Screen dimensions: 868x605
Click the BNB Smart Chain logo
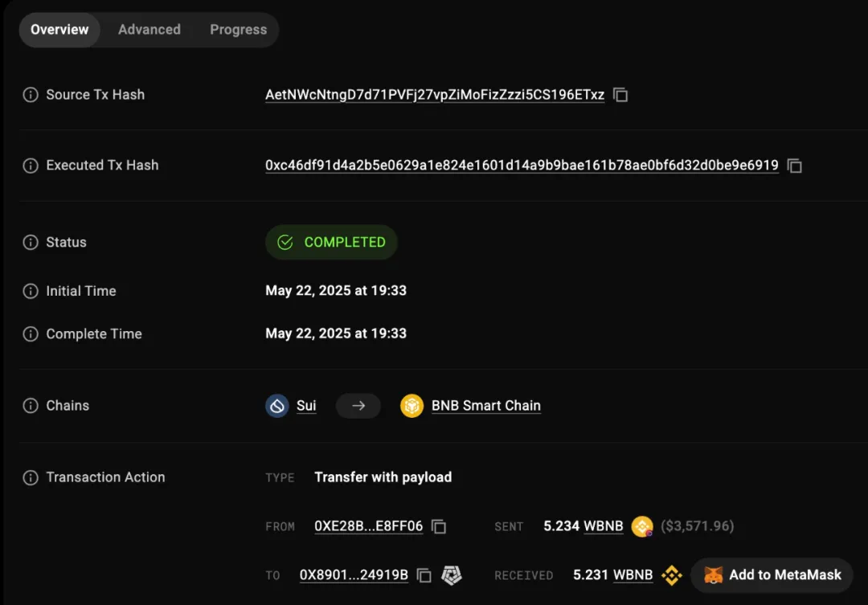click(411, 406)
